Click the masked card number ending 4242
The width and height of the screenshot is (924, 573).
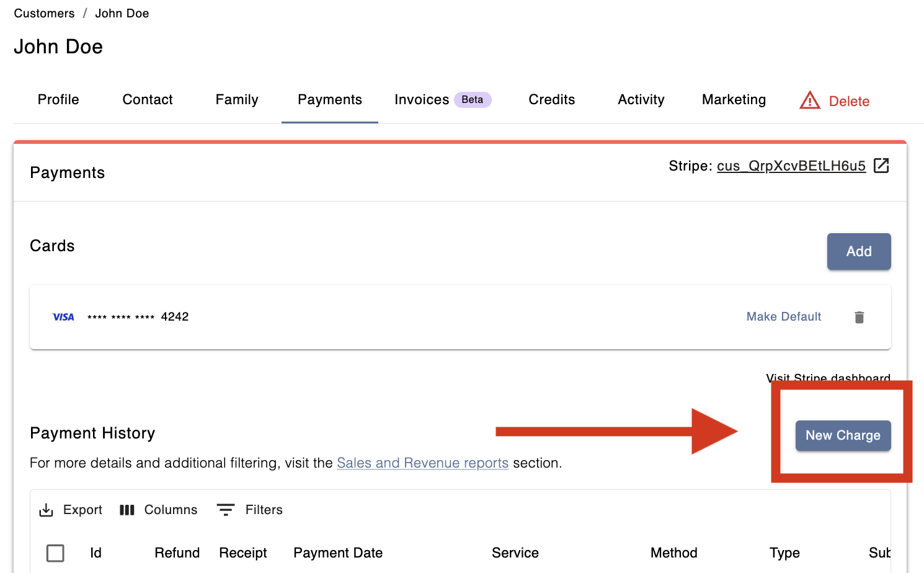coord(138,317)
